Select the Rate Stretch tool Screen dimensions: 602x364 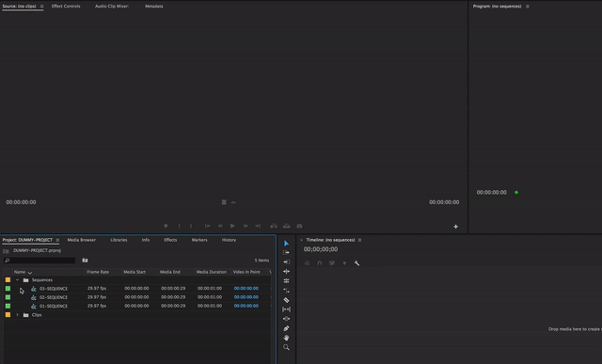tap(286, 291)
